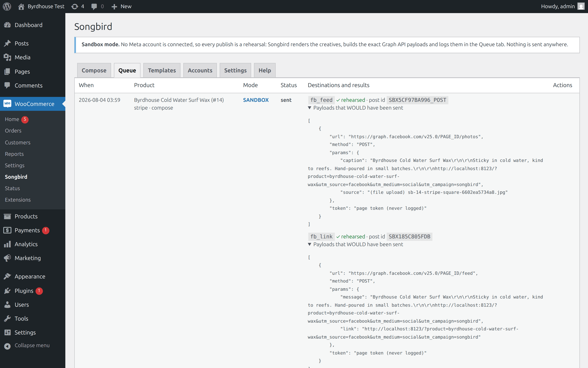Click the Status column header

tap(289, 85)
